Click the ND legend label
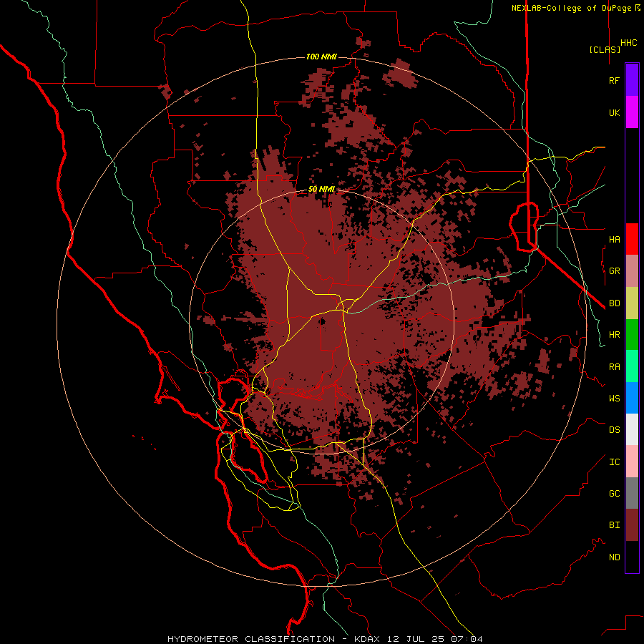Viewport: 644px width, 644px height. [x=614, y=557]
